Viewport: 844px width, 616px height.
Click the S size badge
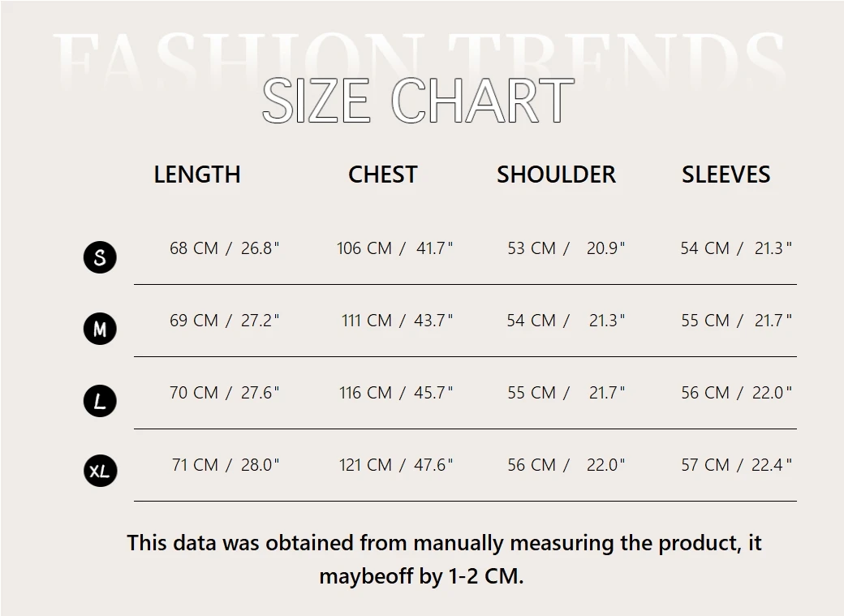100,257
